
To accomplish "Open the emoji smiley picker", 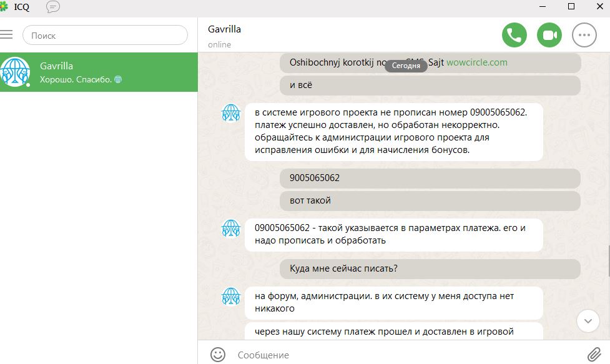I will click(217, 354).
